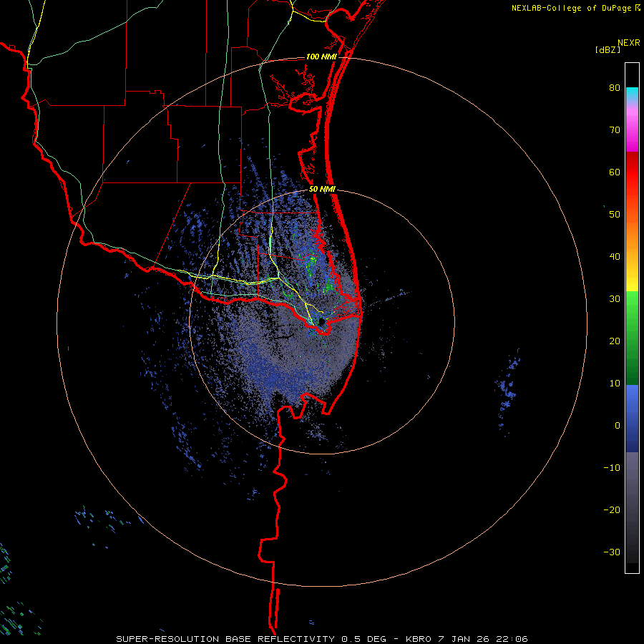
Task: Click the 50 dBZ scale value
Action: [x=615, y=215]
